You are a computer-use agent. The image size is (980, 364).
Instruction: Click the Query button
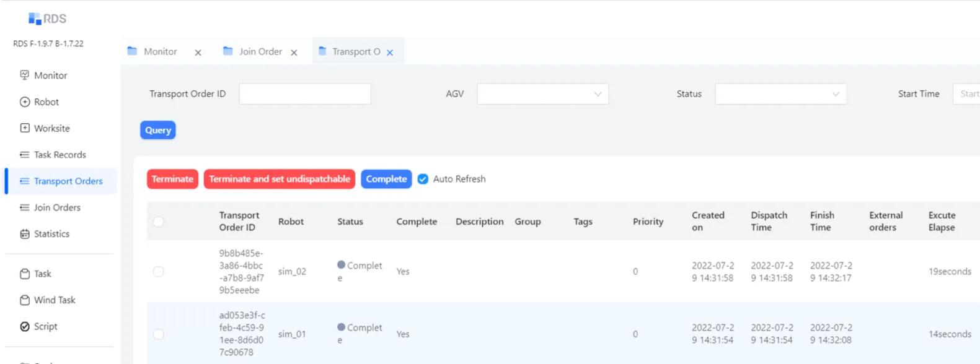pyautogui.click(x=158, y=130)
